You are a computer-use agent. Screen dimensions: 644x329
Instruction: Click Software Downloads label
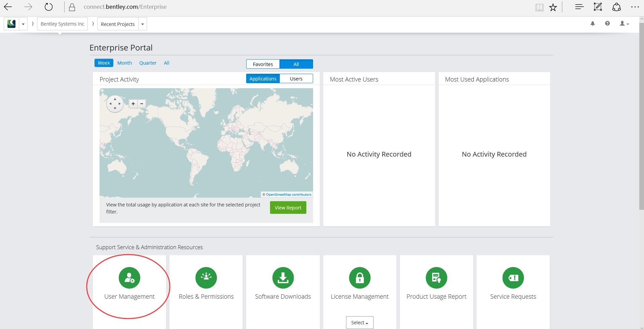283,296
